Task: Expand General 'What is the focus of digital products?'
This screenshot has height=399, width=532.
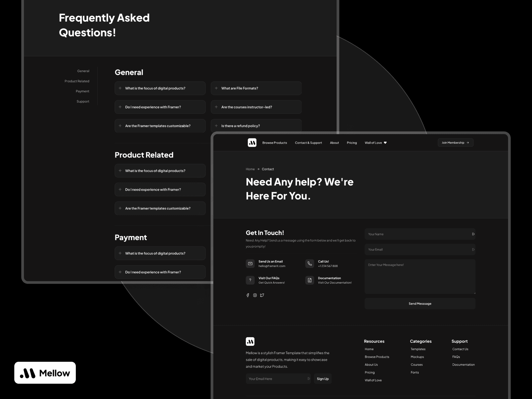Action: pyautogui.click(x=160, y=88)
